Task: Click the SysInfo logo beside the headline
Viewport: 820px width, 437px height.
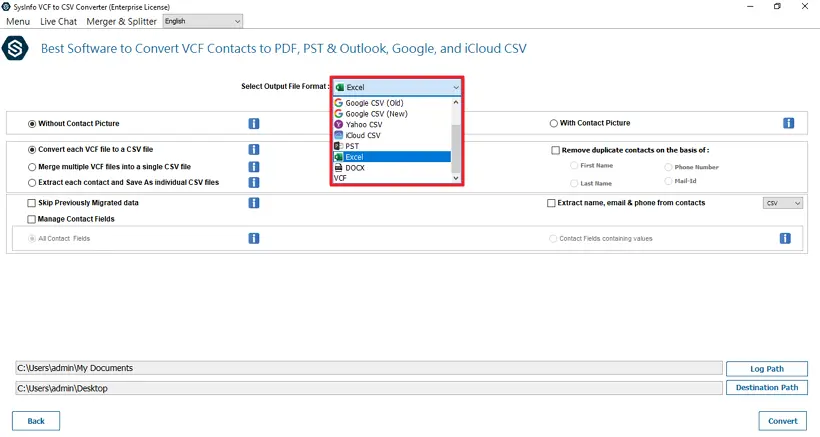Action: coord(15,49)
